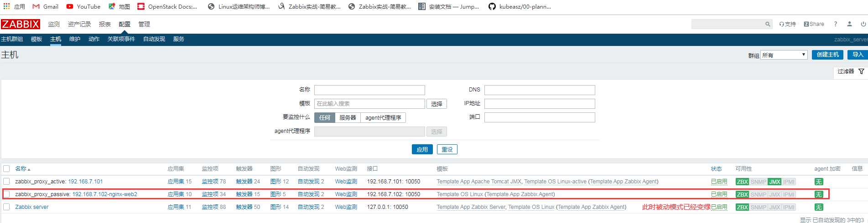The width and height of the screenshot is (868, 223).
Task: Open the 支持 support link
Action: 787,24
